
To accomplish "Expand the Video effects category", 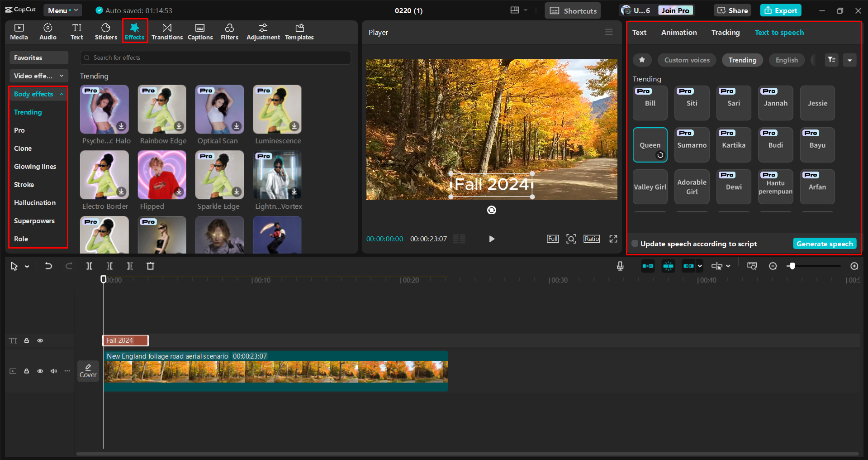I will [x=38, y=76].
